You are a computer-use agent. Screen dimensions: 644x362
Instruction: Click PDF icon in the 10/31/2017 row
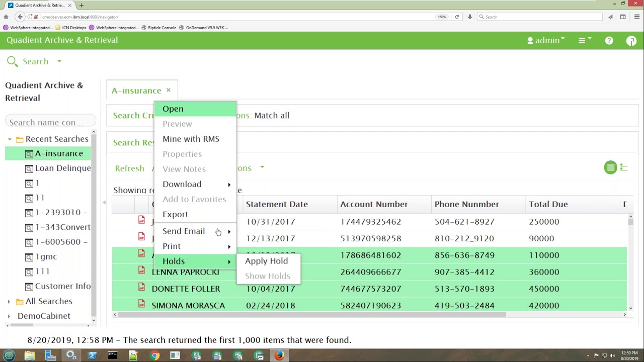[141, 220]
